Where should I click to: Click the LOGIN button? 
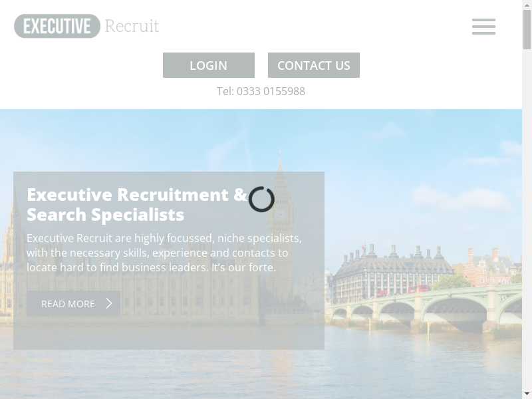209,65
